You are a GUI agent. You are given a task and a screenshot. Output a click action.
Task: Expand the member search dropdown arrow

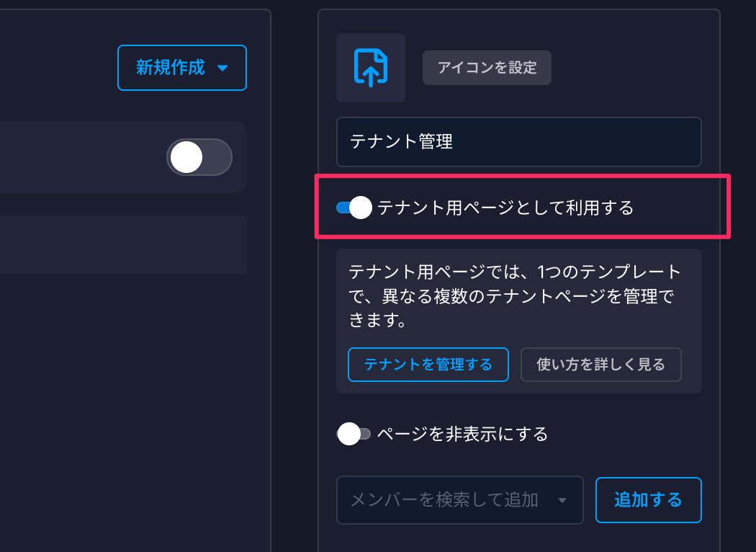click(x=562, y=500)
